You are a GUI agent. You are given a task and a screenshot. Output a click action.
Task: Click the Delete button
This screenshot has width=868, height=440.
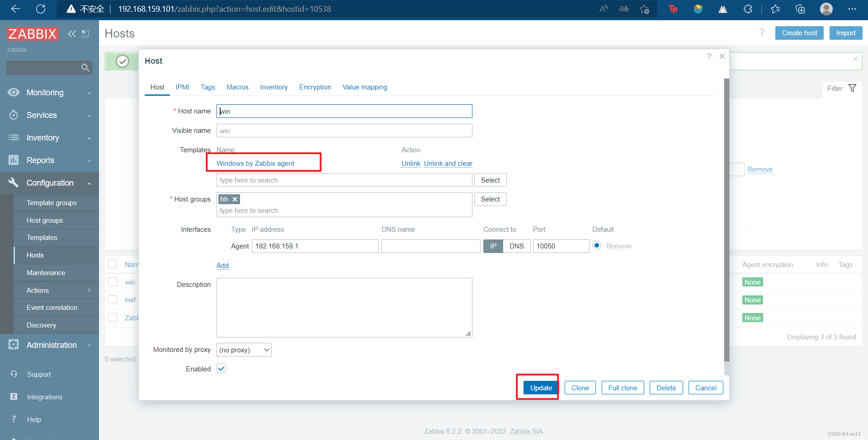pos(666,388)
